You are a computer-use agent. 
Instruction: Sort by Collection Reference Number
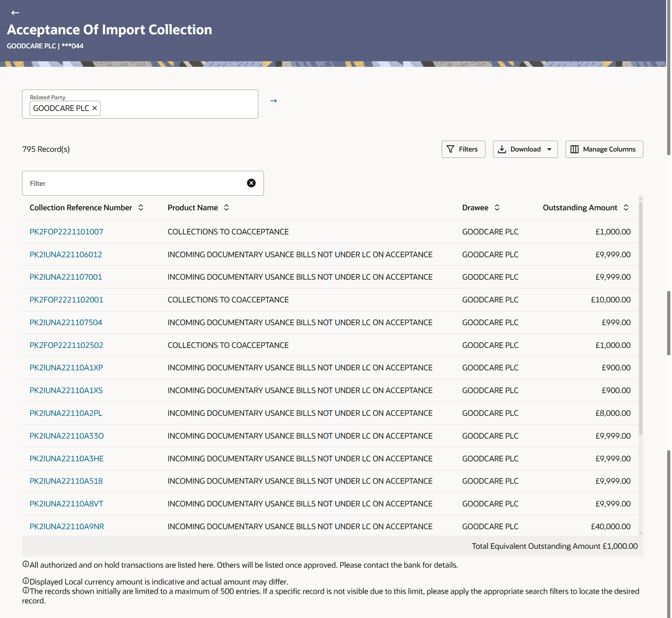coord(141,208)
